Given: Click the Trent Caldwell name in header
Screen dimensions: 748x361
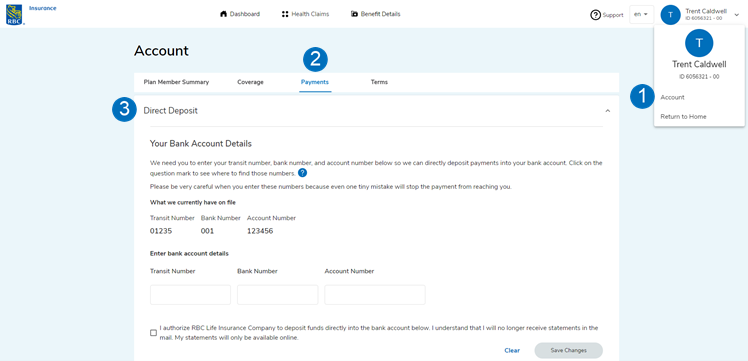Looking at the screenshot, I should 706,11.
